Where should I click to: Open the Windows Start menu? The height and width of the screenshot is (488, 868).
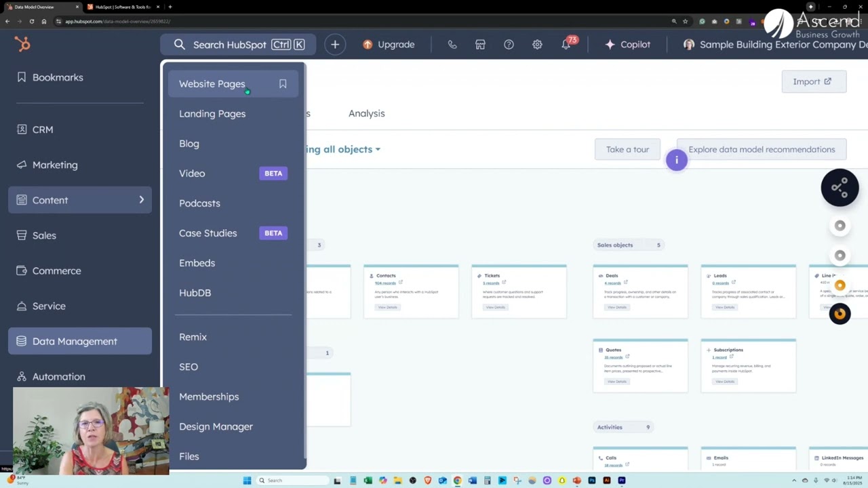point(248,481)
